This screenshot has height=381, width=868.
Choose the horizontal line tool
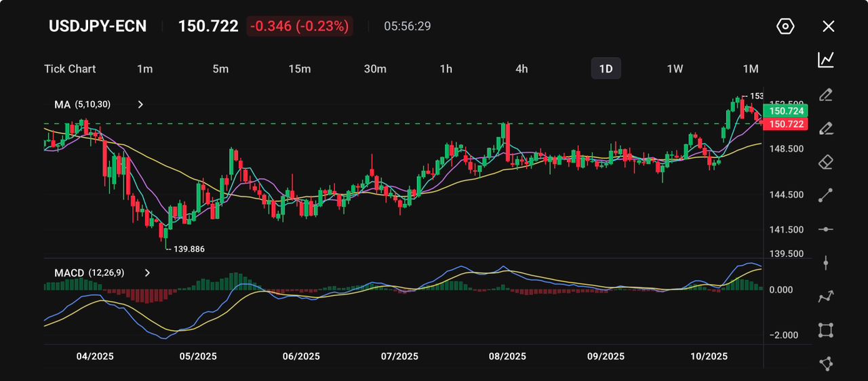[825, 229]
